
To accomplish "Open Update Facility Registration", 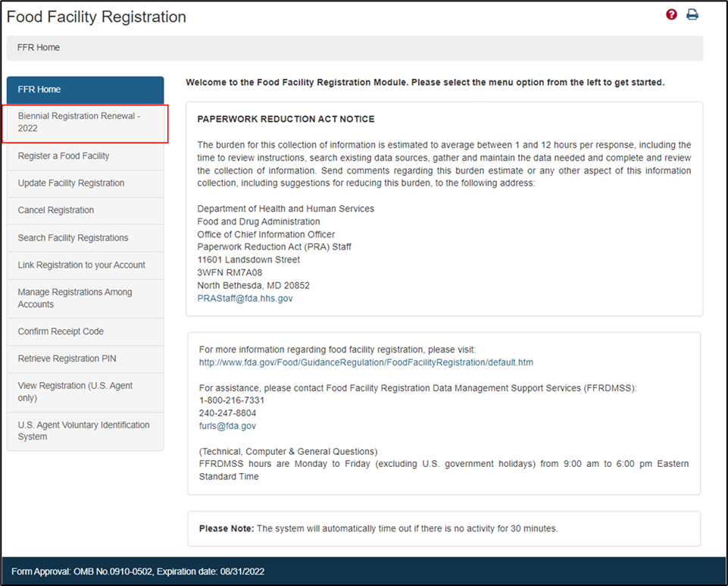I will [86, 183].
